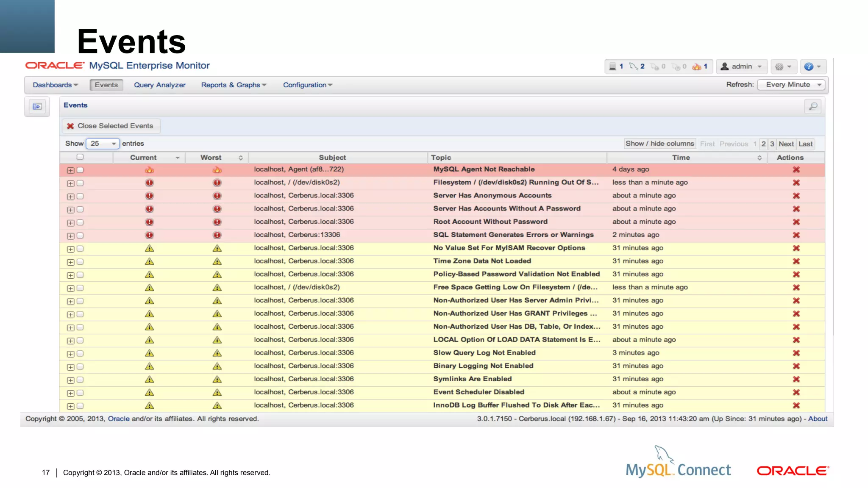Close the Filesystem Running Out Of Space event
Screen dimensions: 868x488
point(796,183)
